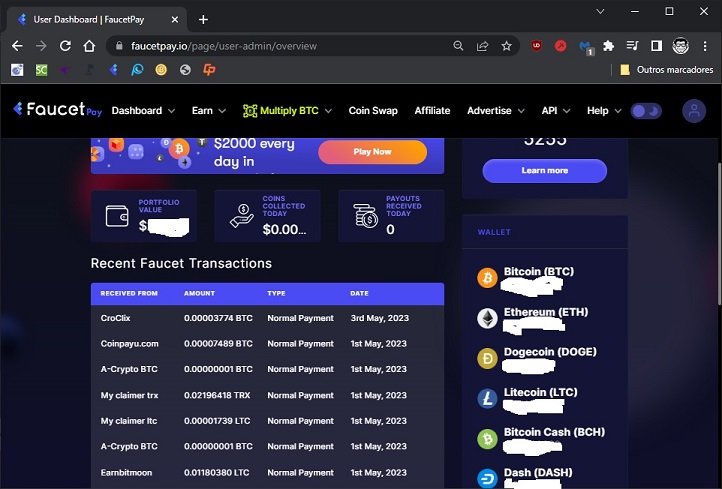Click the Dash (DASH) wallet icon
The width and height of the screenshot is (722, 489).
click(487, 479)
